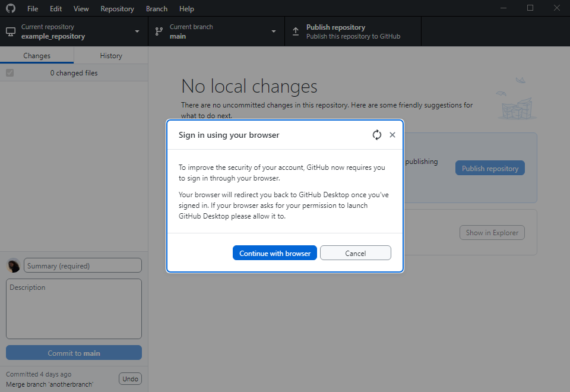This screenshot has width=570, height=392.
Task: Click the 'Merge branch anotherbranch' commit text
Action: pyautogui.click(x=50, y=384)
